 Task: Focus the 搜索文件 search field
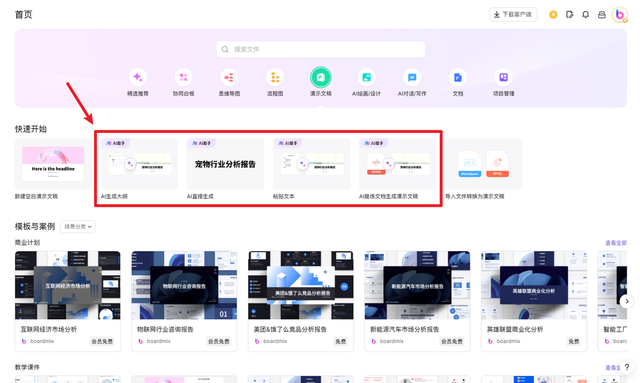(320, 49)
